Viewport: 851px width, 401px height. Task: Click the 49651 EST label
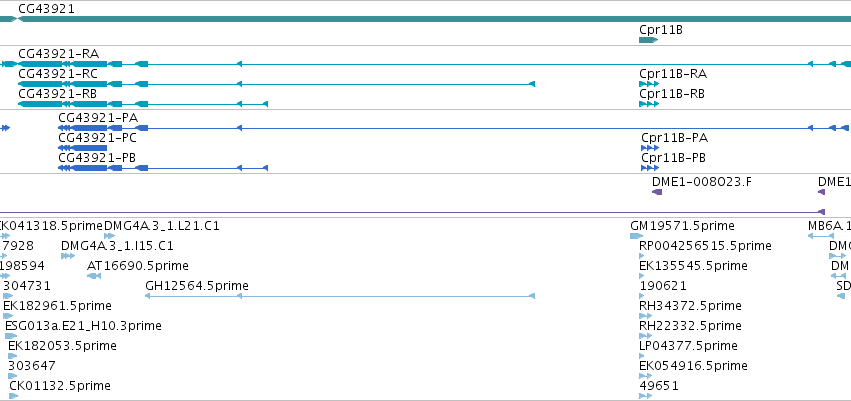659,386
